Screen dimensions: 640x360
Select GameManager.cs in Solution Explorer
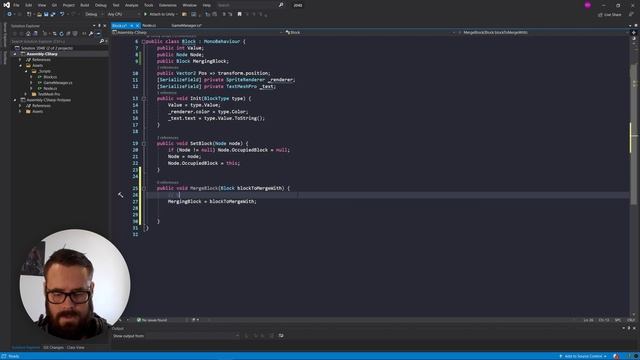point(58,82)
